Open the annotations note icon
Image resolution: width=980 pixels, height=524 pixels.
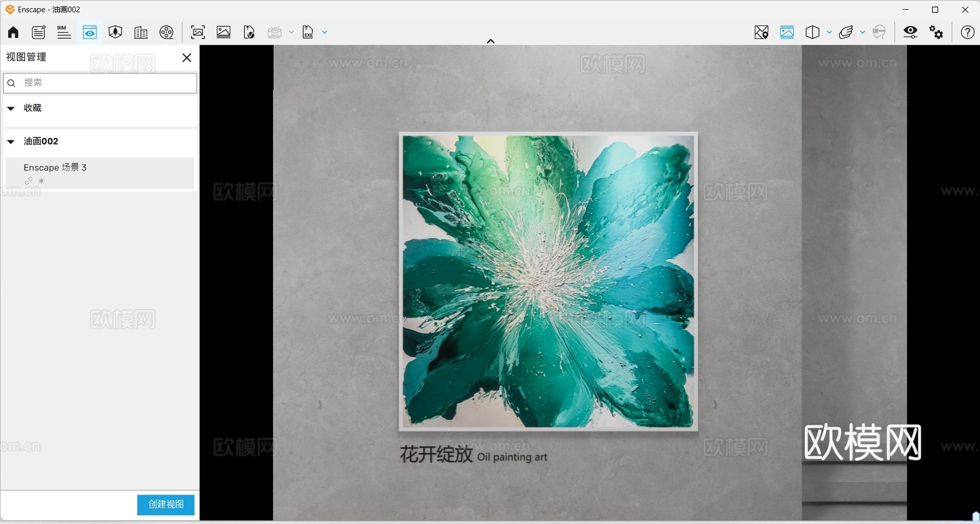coord(38,32)
